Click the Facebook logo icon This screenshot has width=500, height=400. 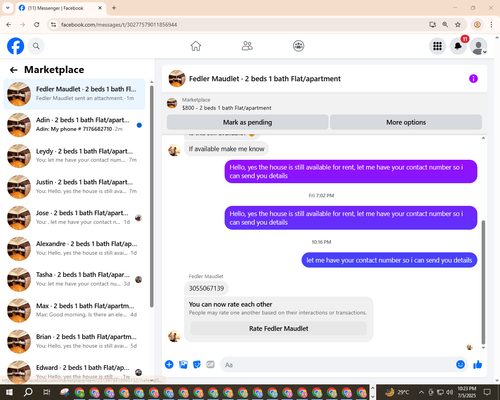point(15,46)
